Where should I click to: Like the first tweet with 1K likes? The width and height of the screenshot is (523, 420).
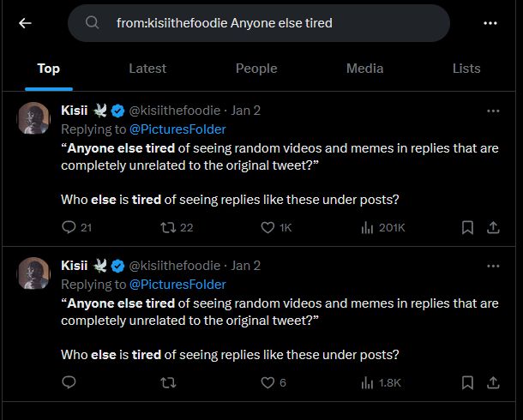point(268,227)
